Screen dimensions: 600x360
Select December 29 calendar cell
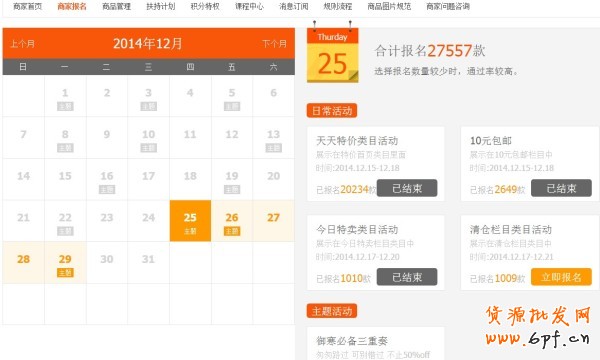[x=65, y=262]
